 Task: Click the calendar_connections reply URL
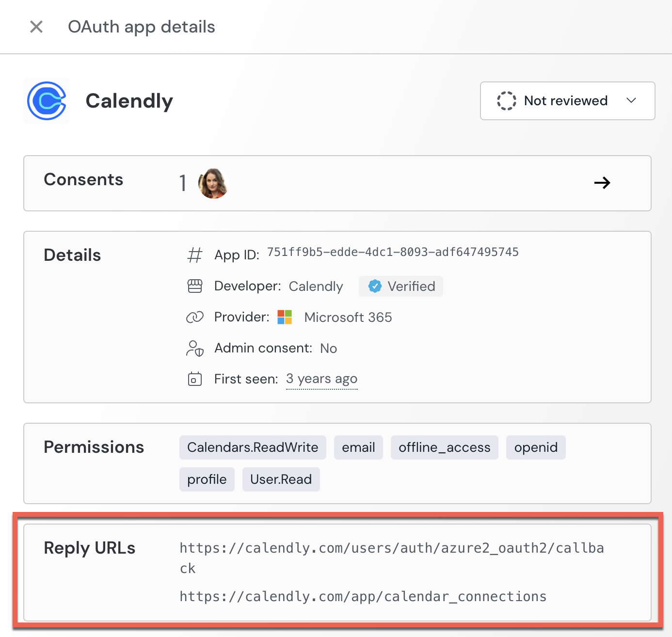[x=363, y=596]
